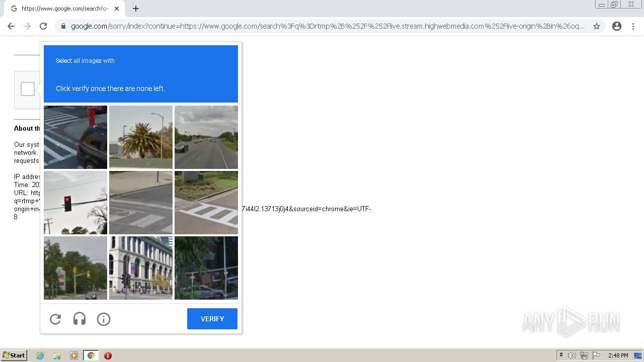Open the reCAPTCHA help info icon
Screen dimensions: 644x362
[104, 319]
